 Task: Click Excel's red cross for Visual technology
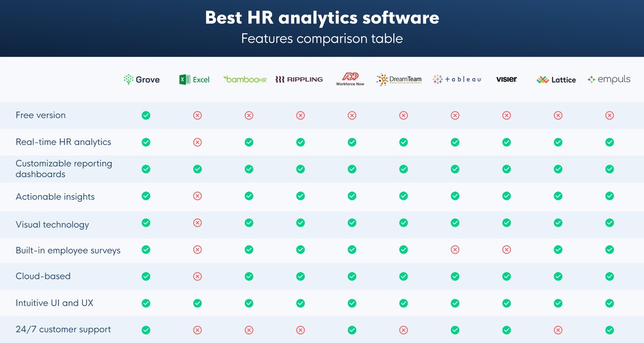click(197, 223)
